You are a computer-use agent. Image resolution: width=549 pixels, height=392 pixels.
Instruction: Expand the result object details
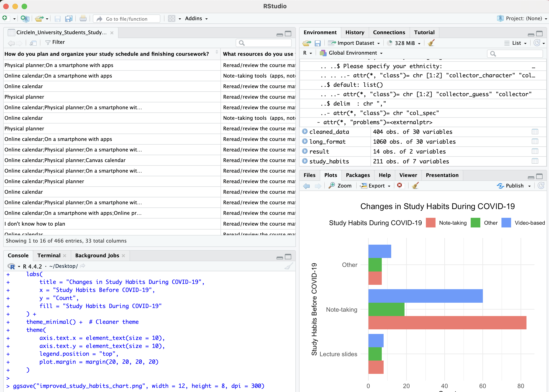(x=305, y=151)
